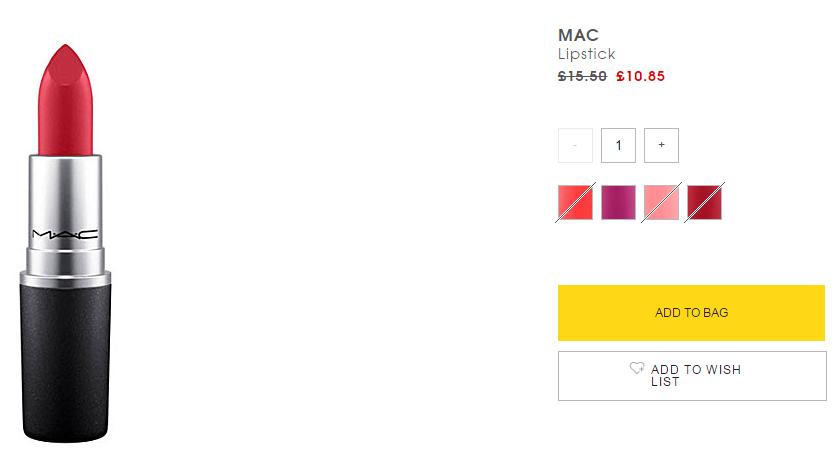Click the heart icon beside Add to Wish List

[637, 369]
